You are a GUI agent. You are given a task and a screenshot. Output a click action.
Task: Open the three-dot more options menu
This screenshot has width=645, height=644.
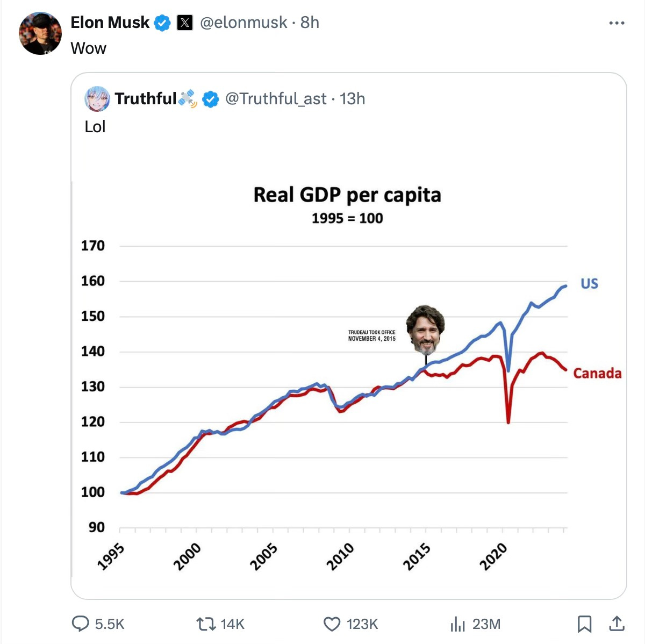coord(617,23)
